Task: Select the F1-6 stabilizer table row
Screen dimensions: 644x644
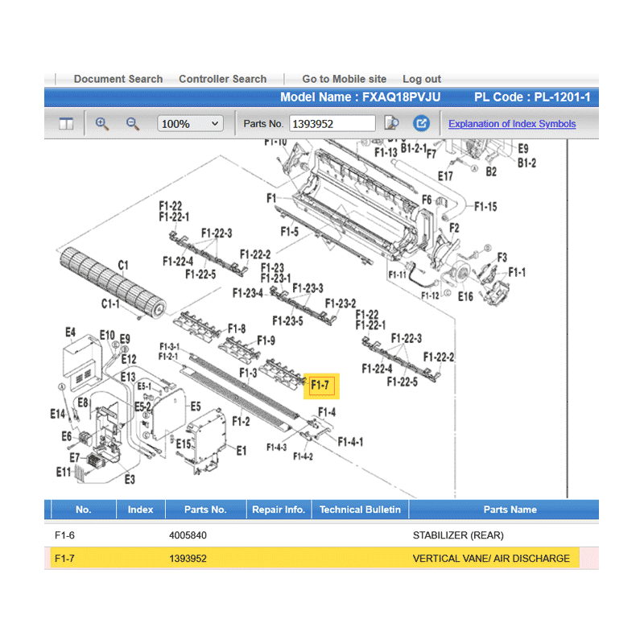Action: (314, 535)
